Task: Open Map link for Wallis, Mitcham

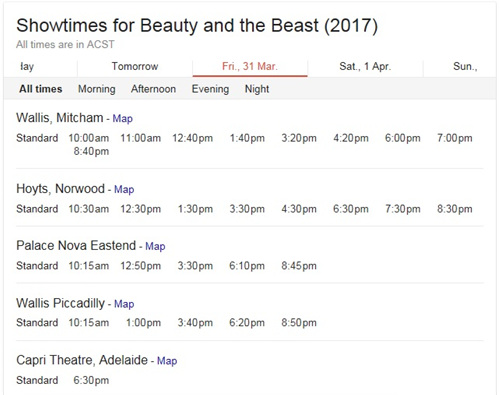Action: (123, 119)
